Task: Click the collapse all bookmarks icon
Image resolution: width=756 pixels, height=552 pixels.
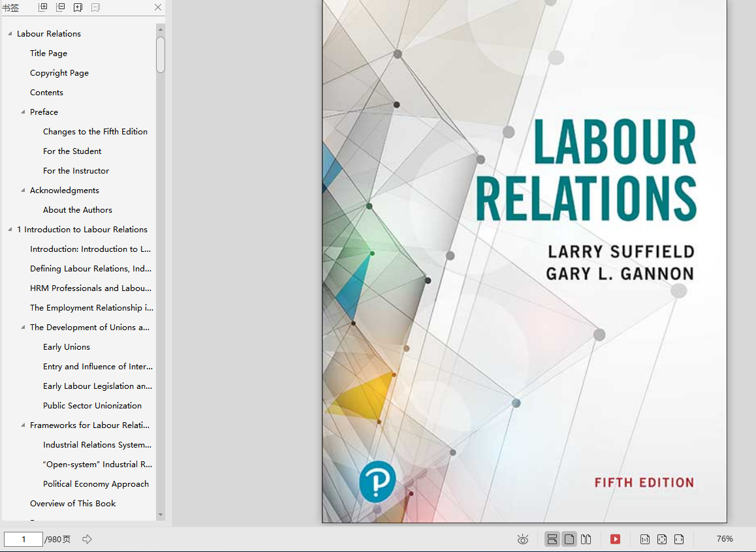Action: 60,7
